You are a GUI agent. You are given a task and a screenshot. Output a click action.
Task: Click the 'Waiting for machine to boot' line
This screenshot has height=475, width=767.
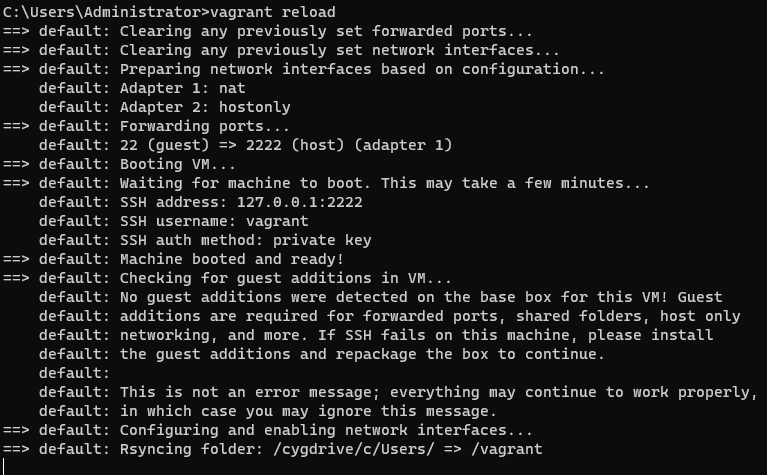pyautogui.click(x=384, y=183)
